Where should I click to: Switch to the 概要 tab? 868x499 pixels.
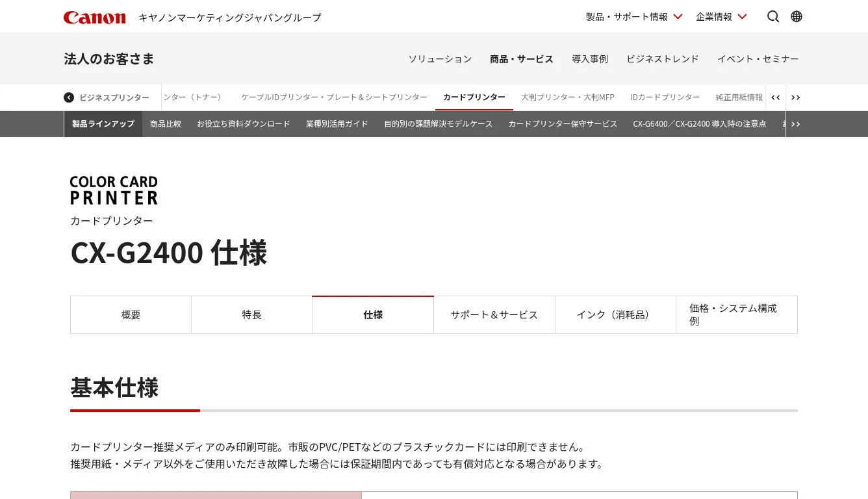pyautogui.click(x=131, y=315)
